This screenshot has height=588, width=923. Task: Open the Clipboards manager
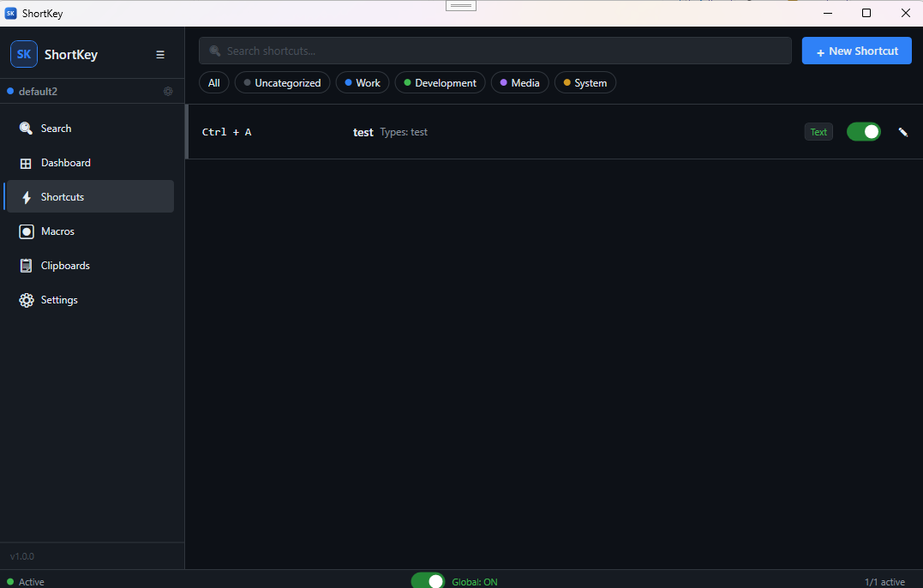click(x=66, y=265)
